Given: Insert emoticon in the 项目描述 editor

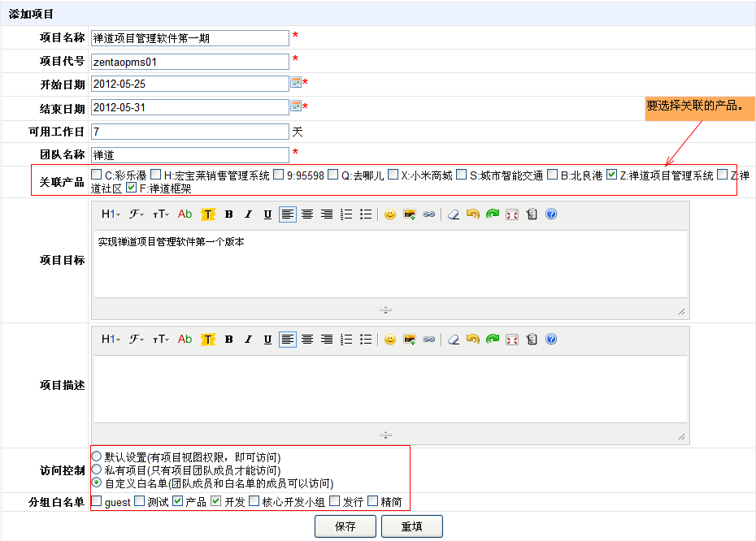Looking at the screenshot, I should tap(390, 340).
